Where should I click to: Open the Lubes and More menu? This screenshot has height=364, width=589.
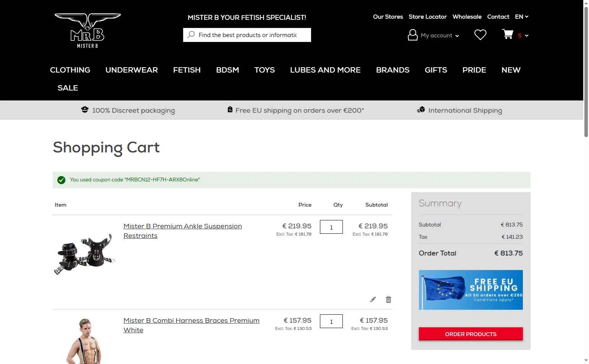pos(325,70)
